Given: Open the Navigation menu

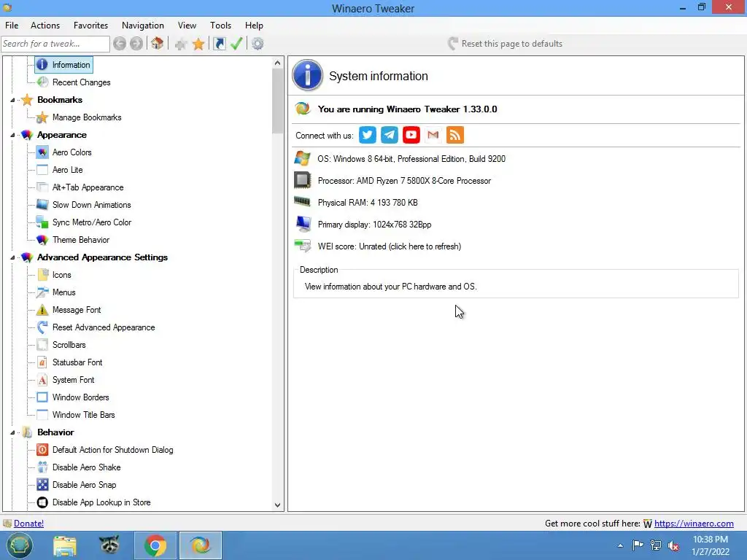Looking at the screenshot, I should [143, 26].
